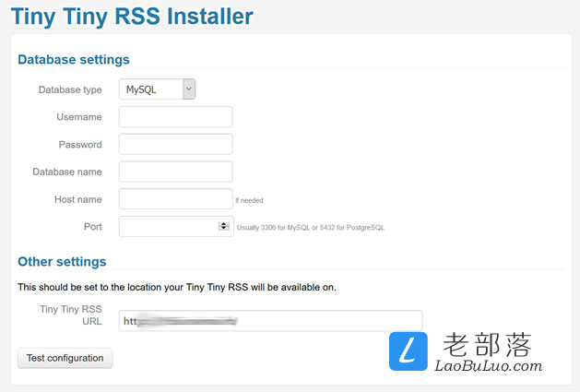Image resolution: width=580 pixels, height=392 pixels.
Task: Click the Port field spinner arrows
Action: tap(224, 226)
